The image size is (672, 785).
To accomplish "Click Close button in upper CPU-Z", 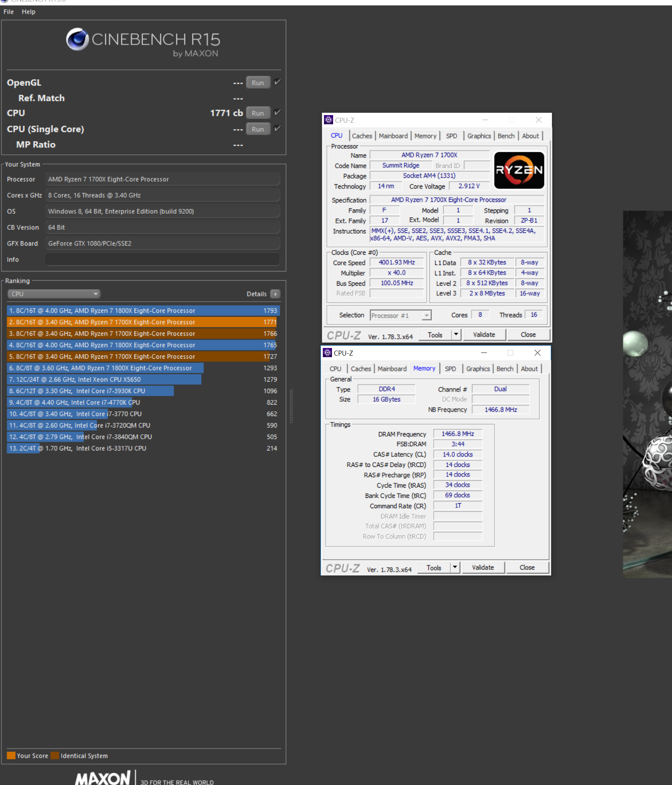I will coord(528,335).
